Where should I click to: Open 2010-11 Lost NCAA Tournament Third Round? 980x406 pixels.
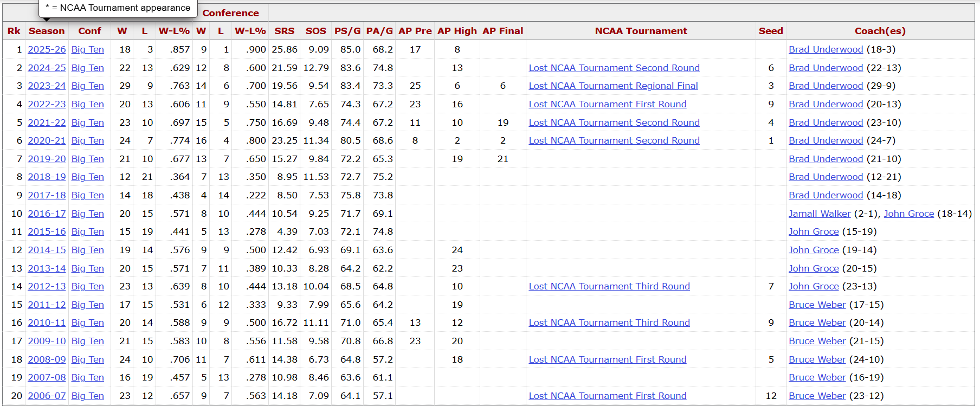pyautogui.click(x=609, y=323)
